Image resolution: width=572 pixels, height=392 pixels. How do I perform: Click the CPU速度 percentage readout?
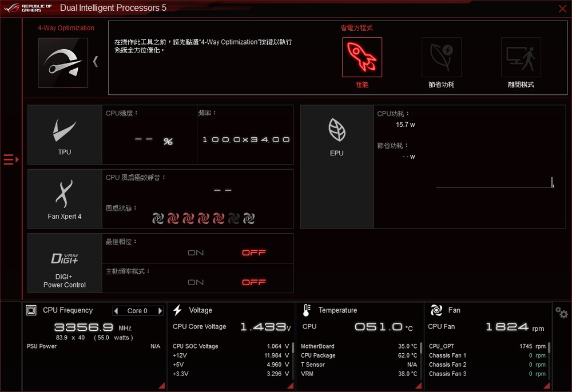(153, 141)
